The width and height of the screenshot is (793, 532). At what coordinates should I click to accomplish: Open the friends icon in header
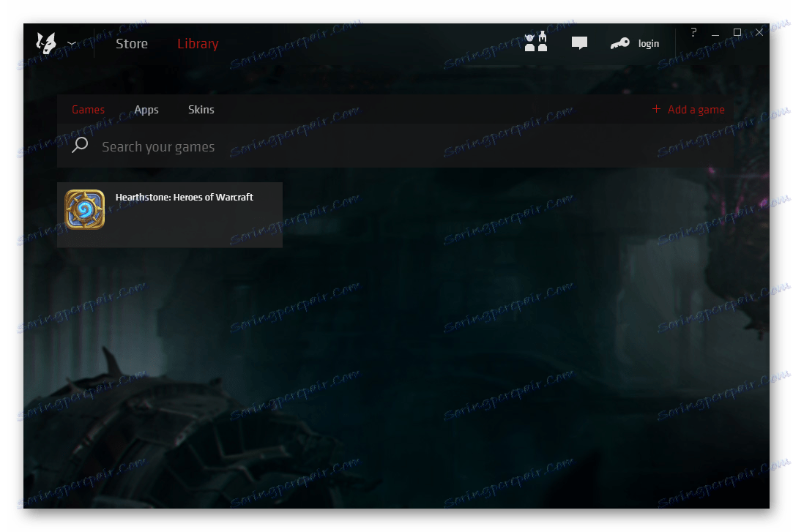tap(536, 42)
